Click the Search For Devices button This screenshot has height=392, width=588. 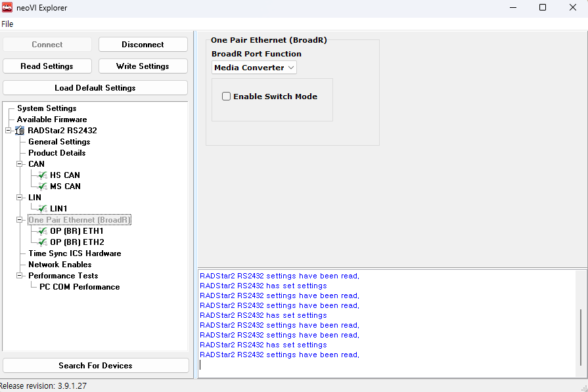coord(96,365)
